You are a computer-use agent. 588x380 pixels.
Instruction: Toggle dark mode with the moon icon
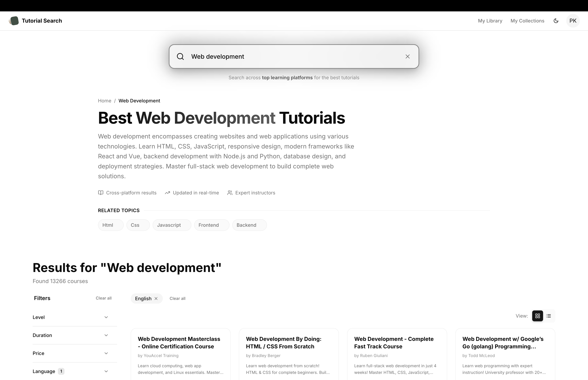point(556,21)
